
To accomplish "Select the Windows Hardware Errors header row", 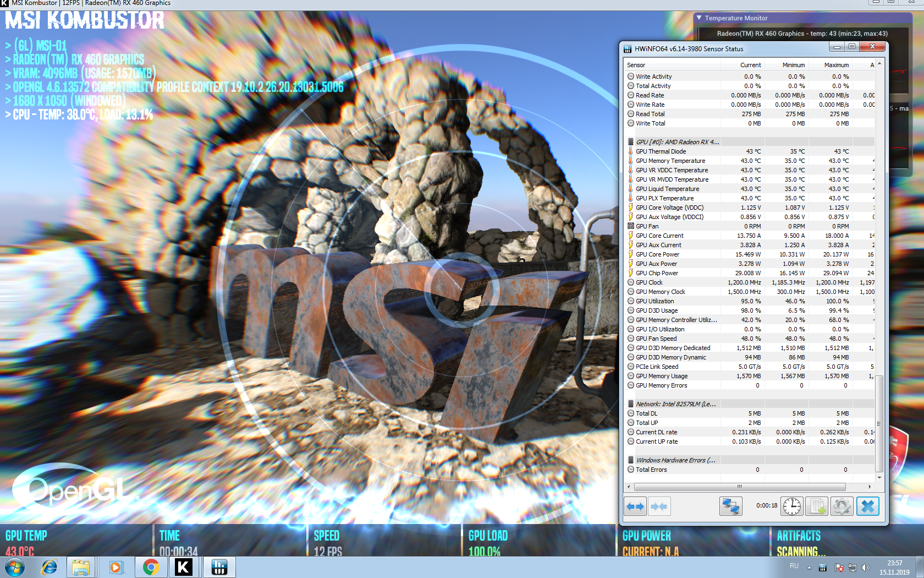I will click(x=750, y=460).
